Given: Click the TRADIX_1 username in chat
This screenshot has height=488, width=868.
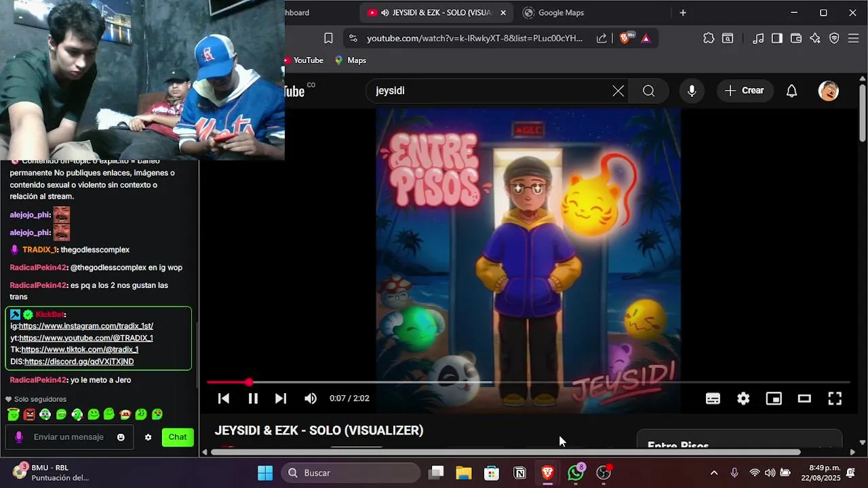Looking at the screenshot, I should pos(39,250).
